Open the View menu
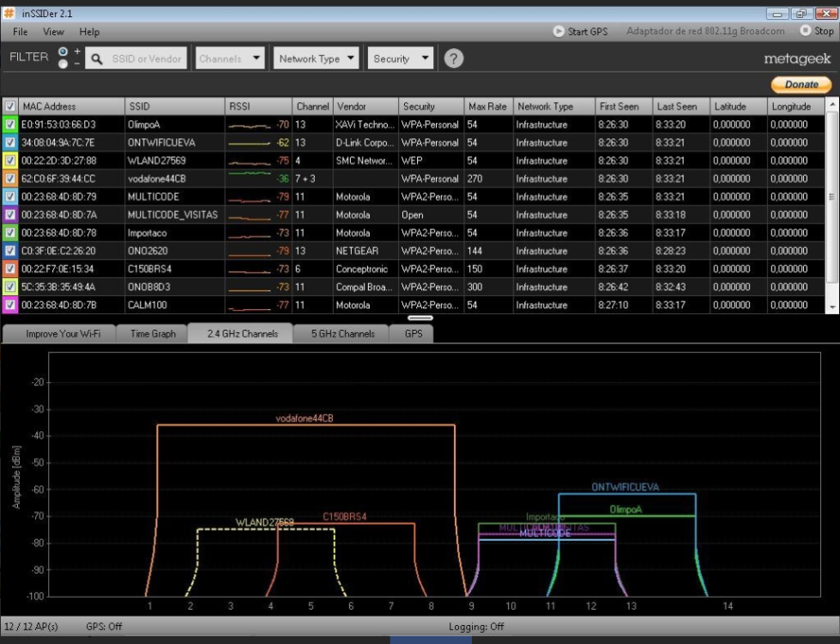 [53, 32]
